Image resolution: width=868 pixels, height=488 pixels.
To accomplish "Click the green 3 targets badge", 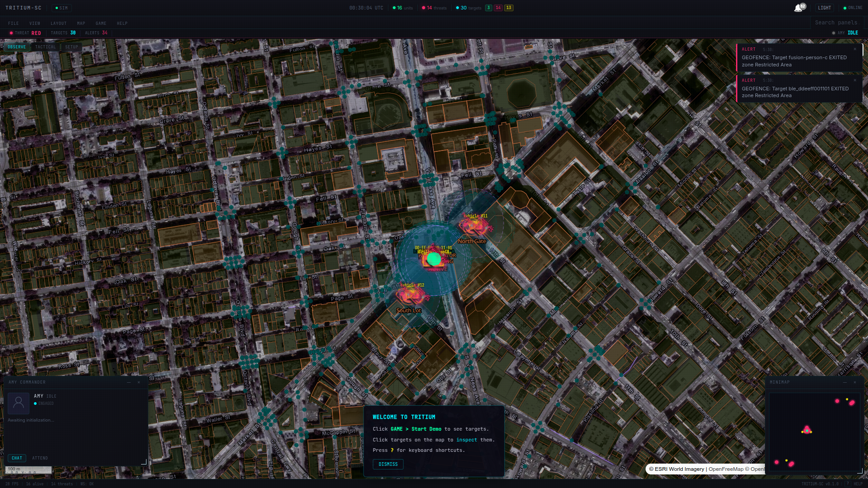I will [489, 8].
